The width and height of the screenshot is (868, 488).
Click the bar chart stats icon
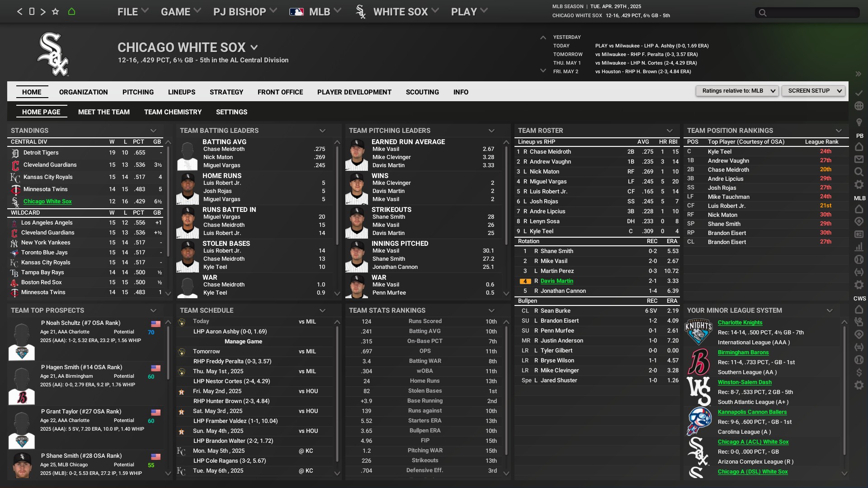(x=859, y=247)
